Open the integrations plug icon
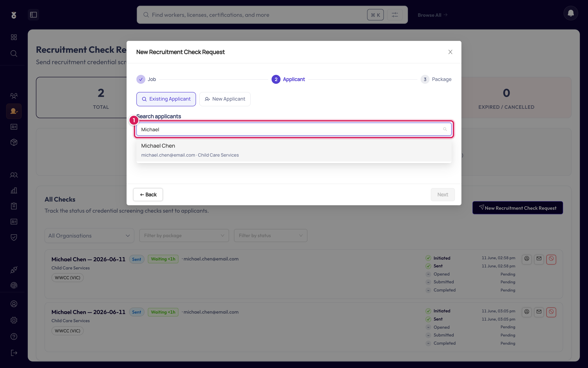Viewport: 588px width, 368px height. [x=14, y=270]
